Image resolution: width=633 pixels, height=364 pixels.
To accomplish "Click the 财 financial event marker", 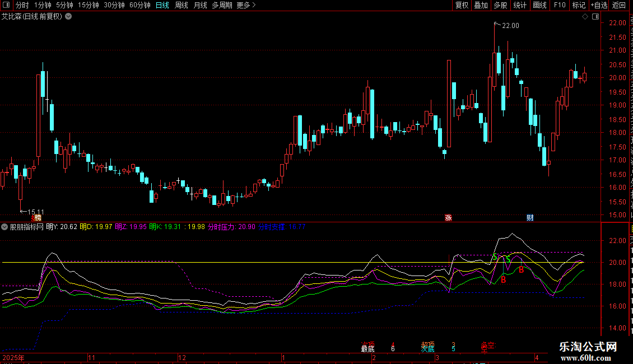I will coord(530,217).
